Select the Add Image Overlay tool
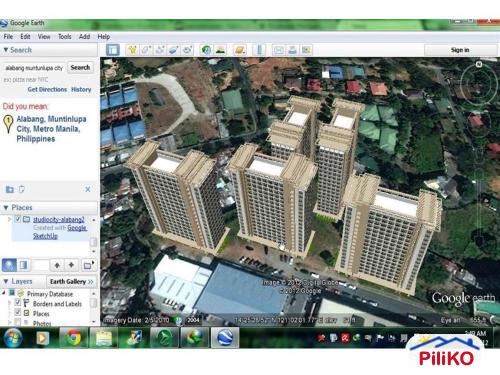Viewport: 500px width, 375px height. 174,50
